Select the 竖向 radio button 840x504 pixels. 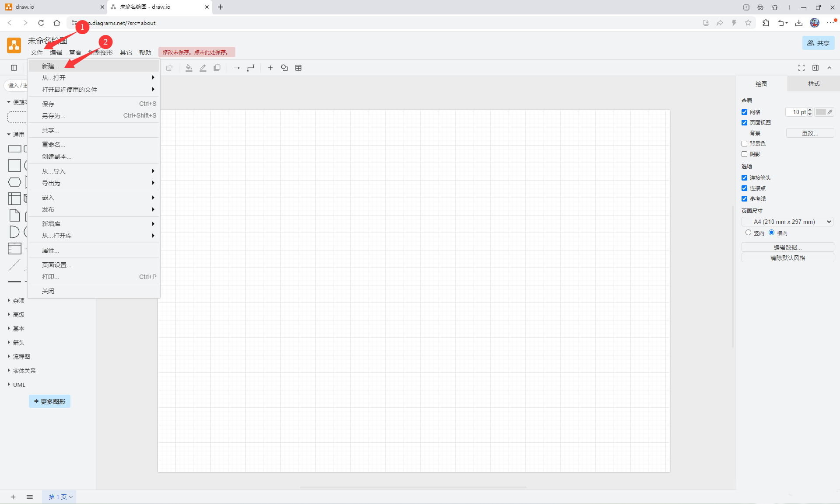pyautogui.click(x=748, y=233)
